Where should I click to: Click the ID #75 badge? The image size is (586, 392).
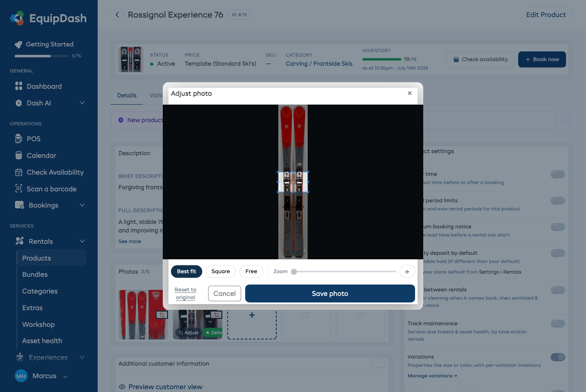tap(239, 15)
